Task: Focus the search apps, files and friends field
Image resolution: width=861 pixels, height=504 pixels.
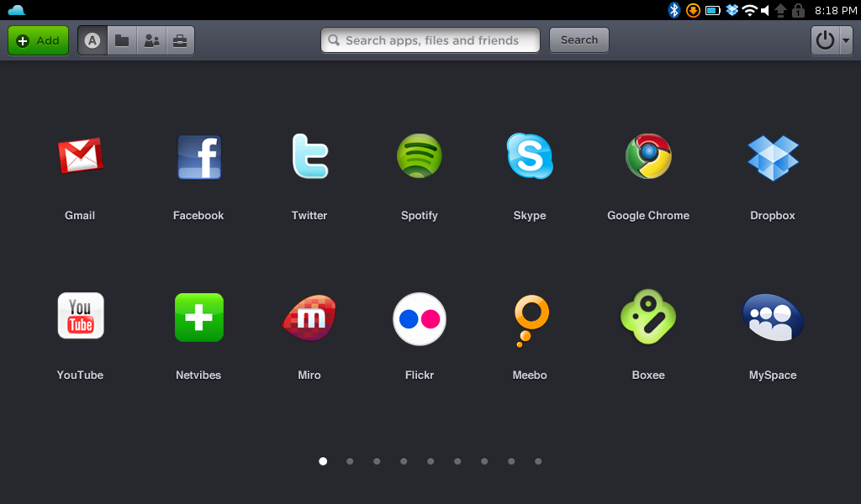Action: pos(430,40)
